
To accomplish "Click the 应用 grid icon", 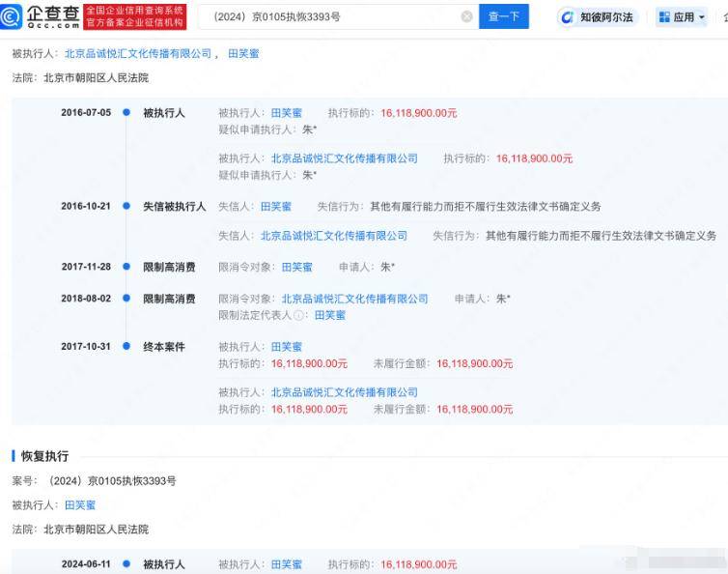I will pyautogui.click(x=664, y=17).
